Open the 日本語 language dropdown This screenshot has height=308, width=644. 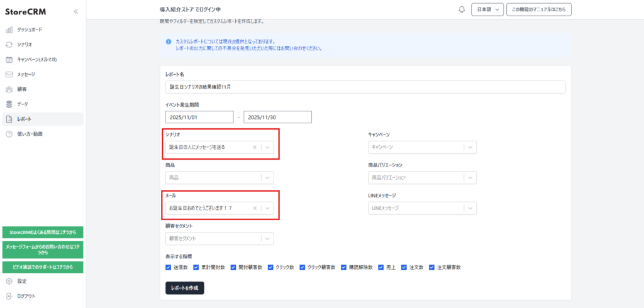(489, 9)
